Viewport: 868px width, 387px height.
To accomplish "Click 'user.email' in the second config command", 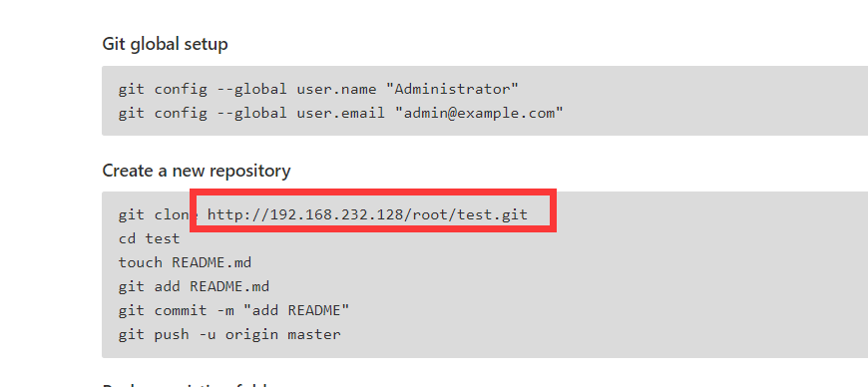I will click(x=340, y=113).
